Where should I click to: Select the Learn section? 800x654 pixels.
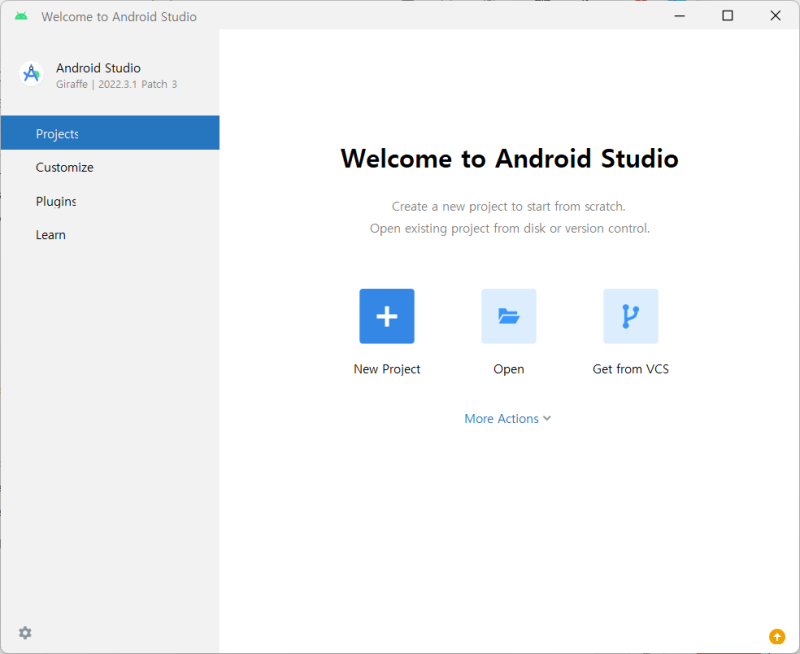[50, 234]
